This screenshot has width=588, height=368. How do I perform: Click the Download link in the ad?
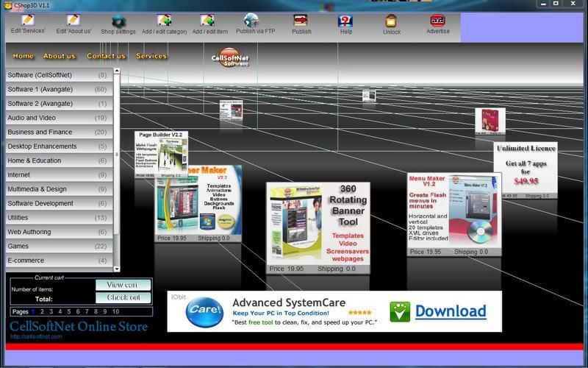pos(451,311)
